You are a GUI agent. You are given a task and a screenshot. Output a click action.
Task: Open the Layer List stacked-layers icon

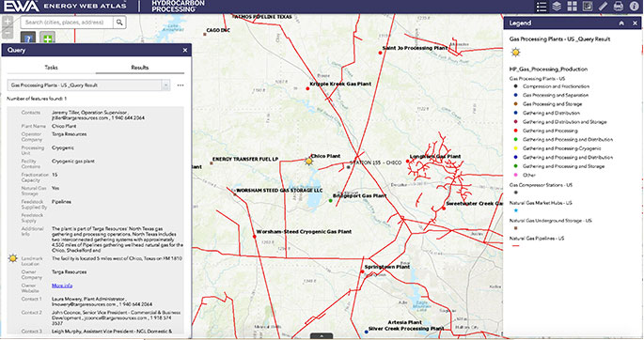[x=557, y=7]
